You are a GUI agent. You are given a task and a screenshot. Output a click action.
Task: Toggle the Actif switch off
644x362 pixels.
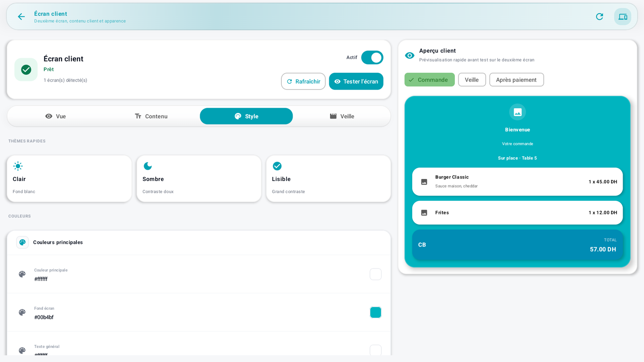click(372, 58)
